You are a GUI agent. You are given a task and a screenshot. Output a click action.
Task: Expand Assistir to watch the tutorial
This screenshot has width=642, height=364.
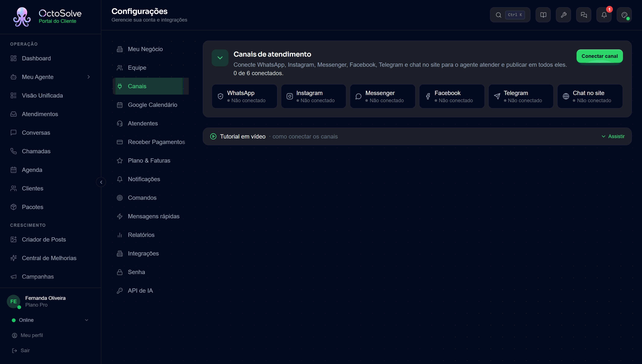point(613,136)
